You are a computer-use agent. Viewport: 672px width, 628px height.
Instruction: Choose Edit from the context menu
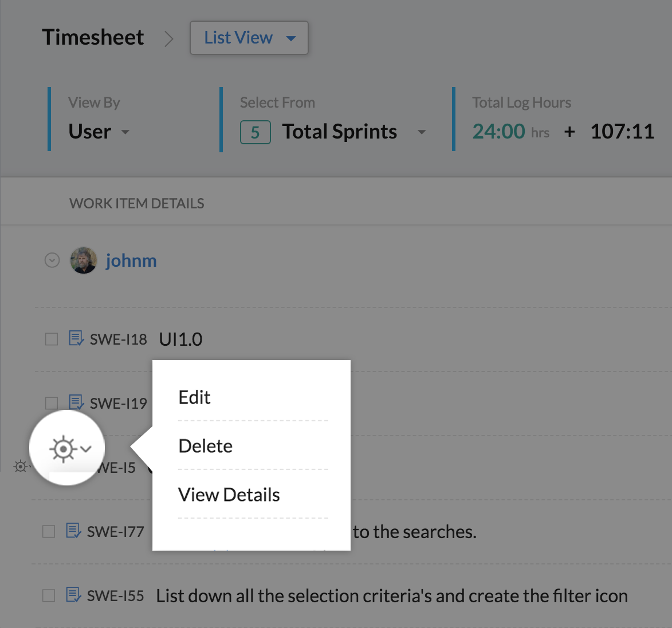coord(195,397)
